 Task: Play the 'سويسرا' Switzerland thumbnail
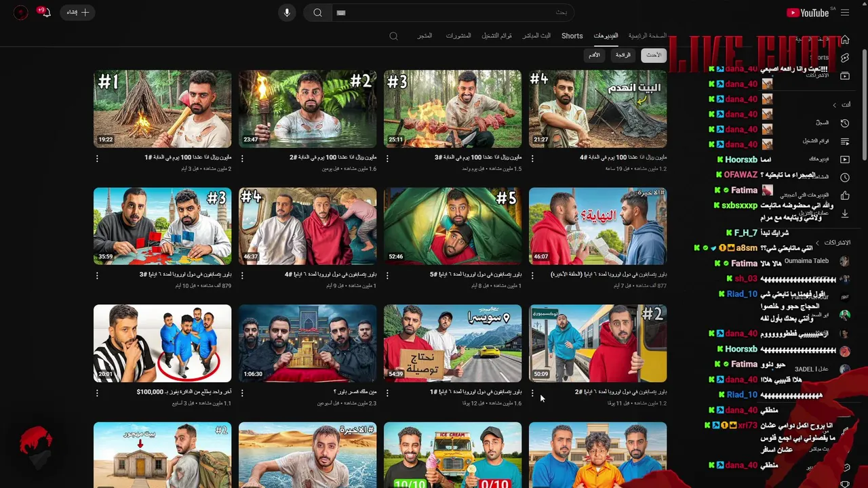tap(453, 344)
